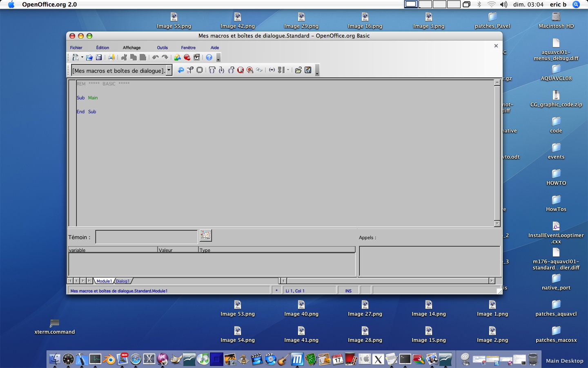
Task: Open the Fenêtre menu
Action: (x=188, y=47)
